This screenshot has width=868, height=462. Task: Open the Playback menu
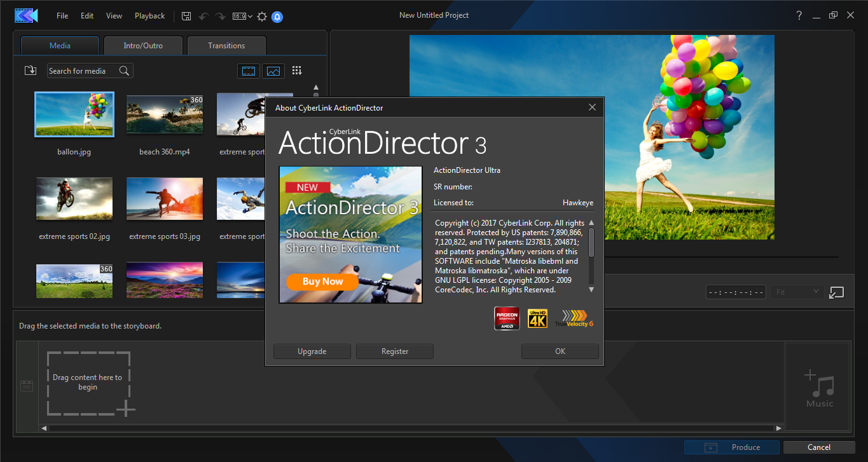(149, 16)
